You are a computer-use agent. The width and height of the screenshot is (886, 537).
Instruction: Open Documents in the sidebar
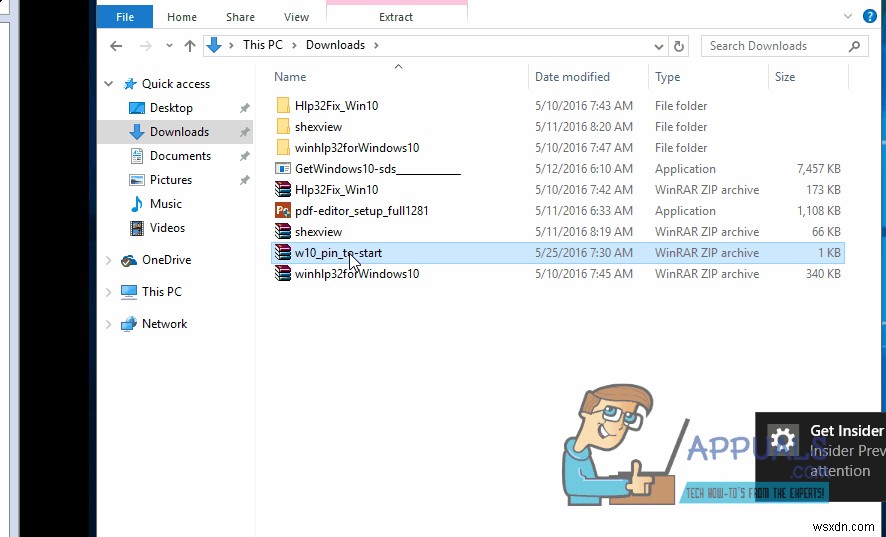(180, 155)
